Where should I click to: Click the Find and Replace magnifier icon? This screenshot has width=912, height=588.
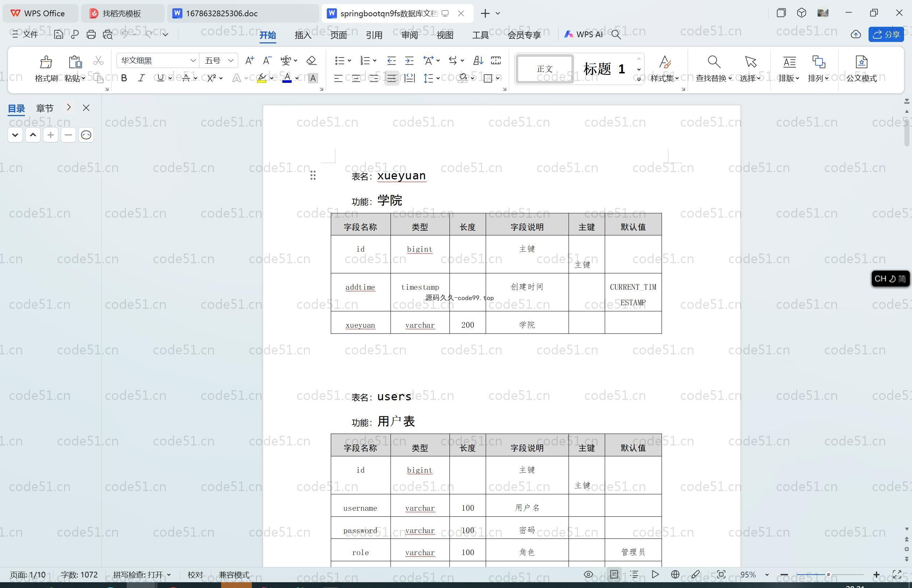click(x=714, y=61)
